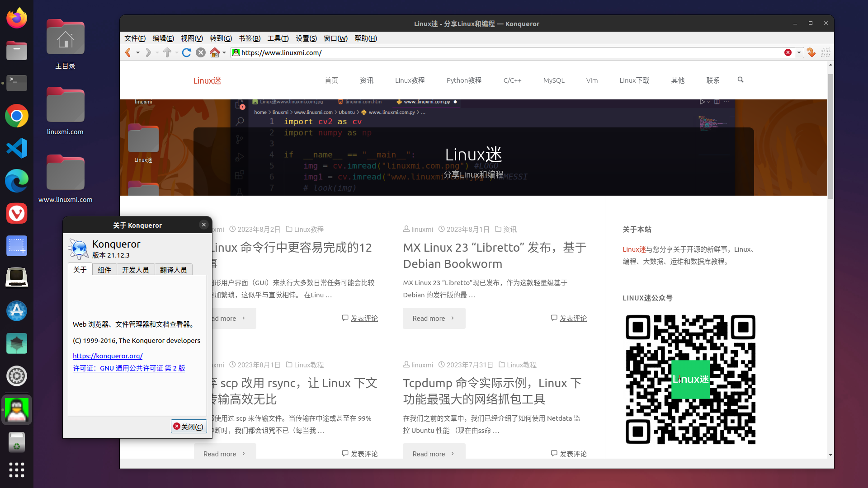Click the Konqueror logo in About dialog
Image resolution: width=868 pixels, height=488 pixels.
[79, 249]
